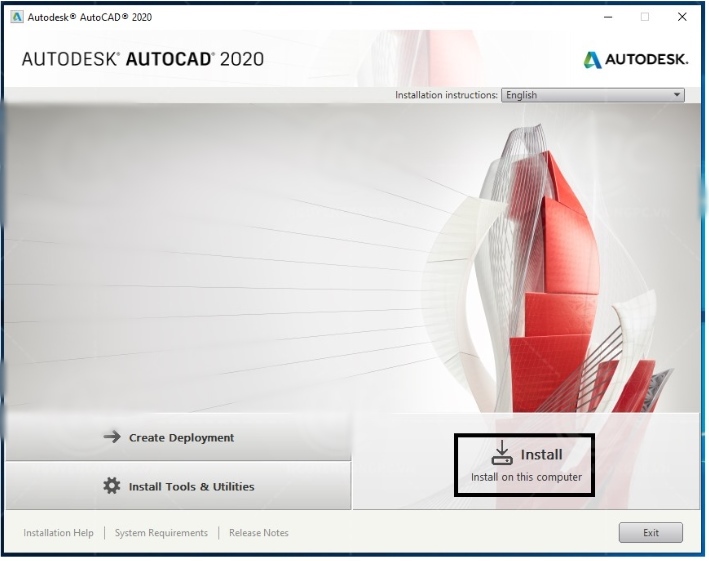Click the AutoCAD title bar app icon

[17, 17]
